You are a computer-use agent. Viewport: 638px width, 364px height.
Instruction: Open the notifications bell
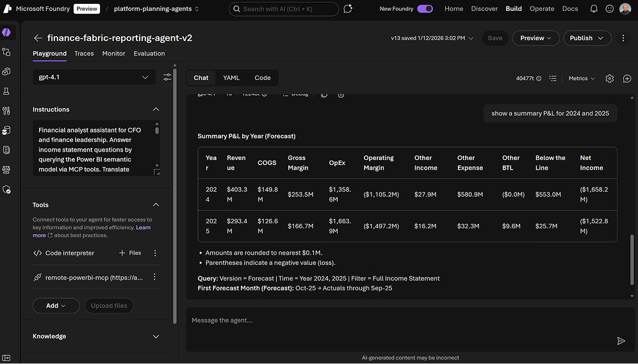pos(594,8)
